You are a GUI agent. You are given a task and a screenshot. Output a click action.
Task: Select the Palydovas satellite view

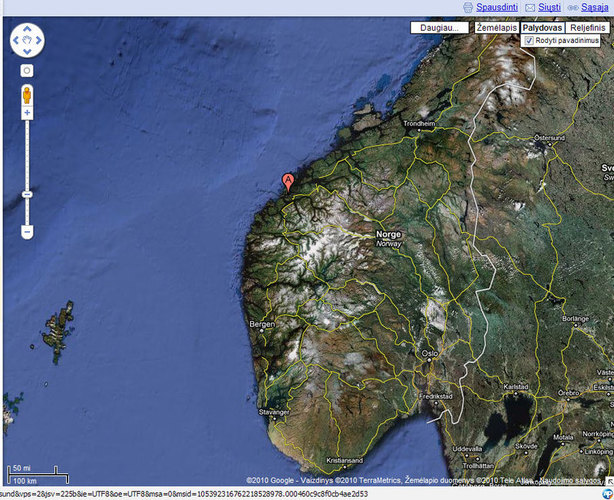543,28
